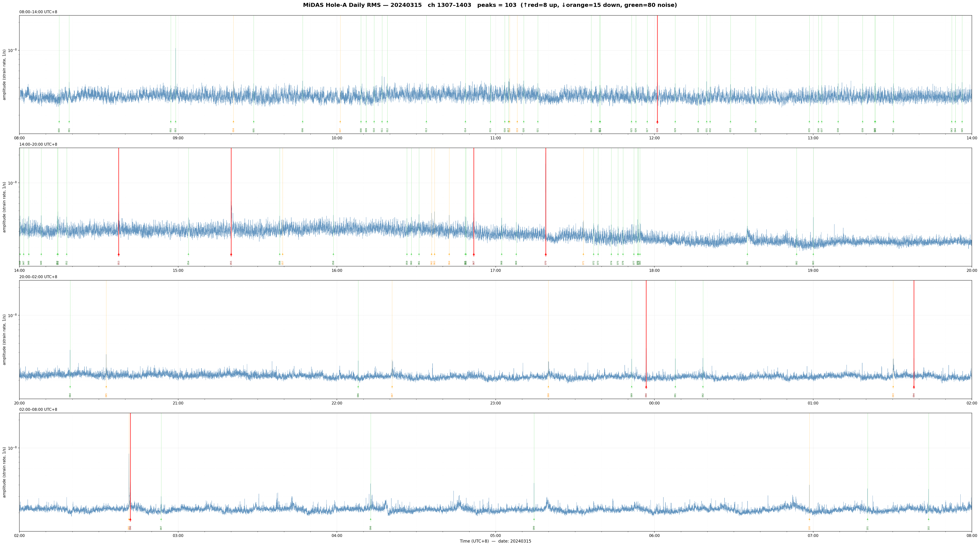Viewport: 980px width, 546px height.
Task: Select the "20:00–02:00 UTC+8" panel title
Action: [x=38, y=277]
